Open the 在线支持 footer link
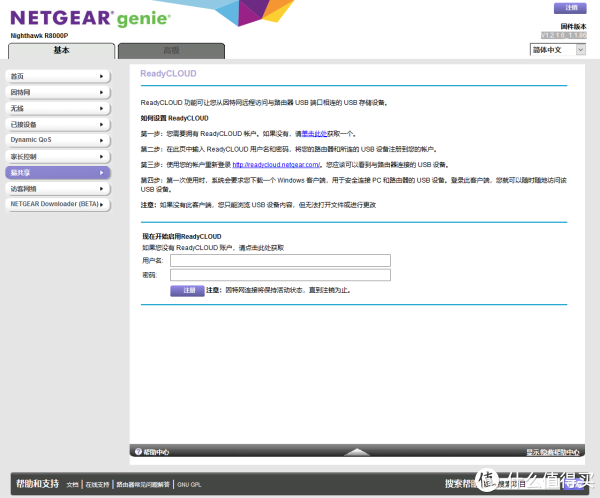This screenshot has height=498, width=600. point(97,485)
